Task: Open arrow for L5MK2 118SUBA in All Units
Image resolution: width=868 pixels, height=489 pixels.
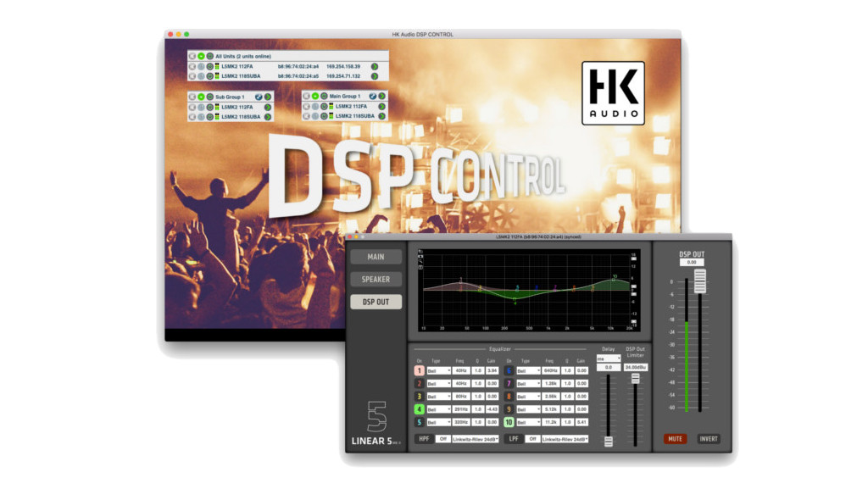Action: point(375,76)
